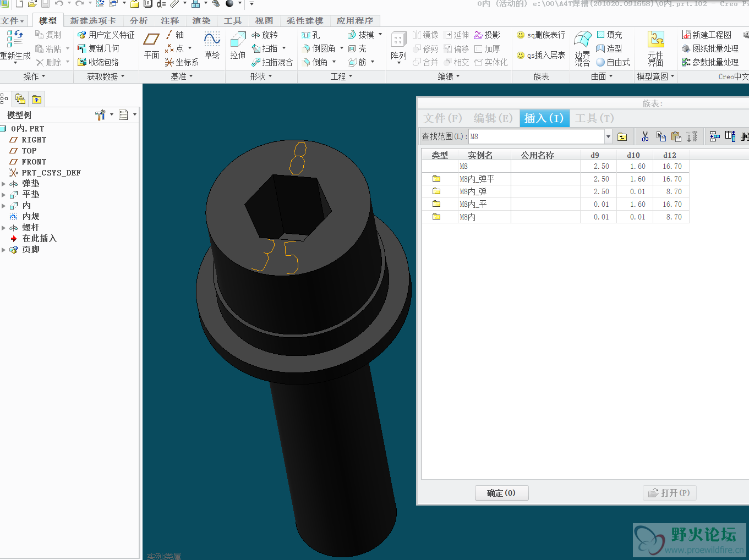The height and width of the screenshot is (560, 749).
Task: Click the 打开(P) button
Action: pyautogui.click(x=669, y=493)
